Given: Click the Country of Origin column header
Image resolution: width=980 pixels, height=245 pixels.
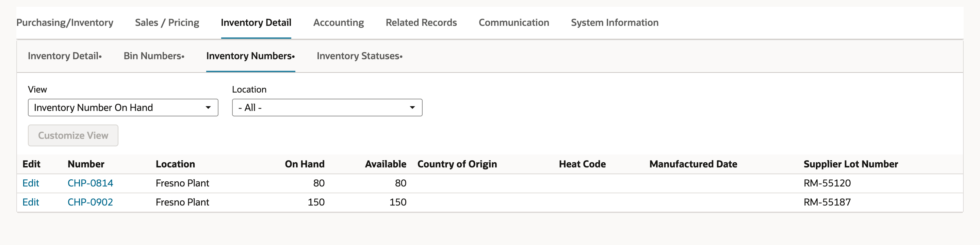Looking at the screenshot, I should click(457, 164).
